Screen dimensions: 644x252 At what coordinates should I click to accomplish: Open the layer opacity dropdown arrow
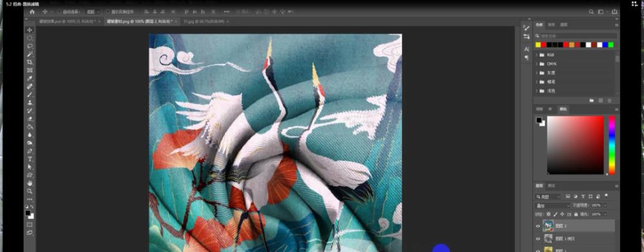click(605, 205)
